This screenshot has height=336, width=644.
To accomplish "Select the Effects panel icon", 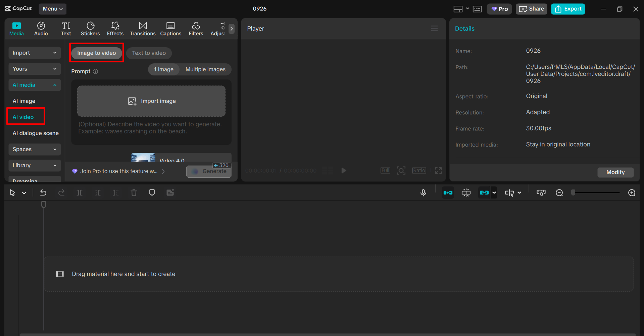I will coord(115,29).
